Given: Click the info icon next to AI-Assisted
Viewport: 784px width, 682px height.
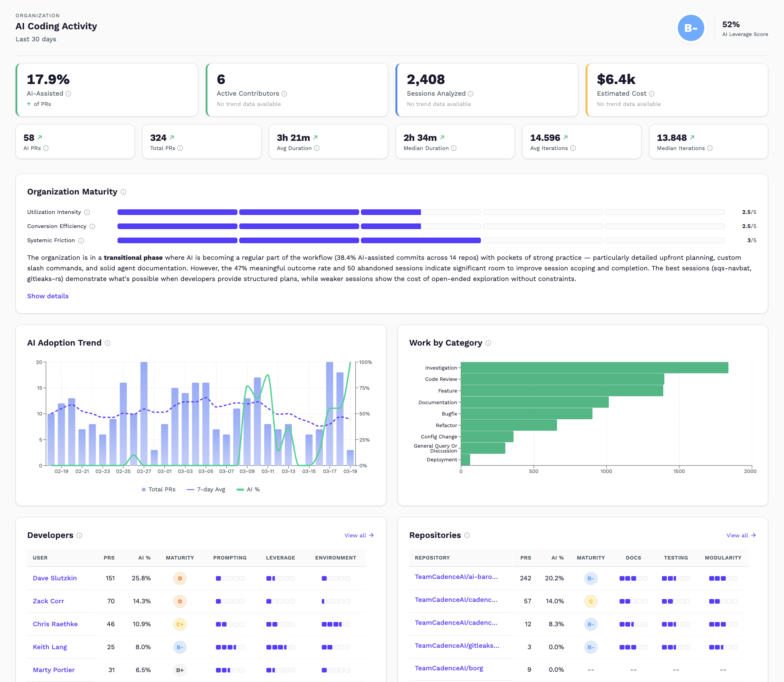Looking at the screenshot, I should [68, 94].
